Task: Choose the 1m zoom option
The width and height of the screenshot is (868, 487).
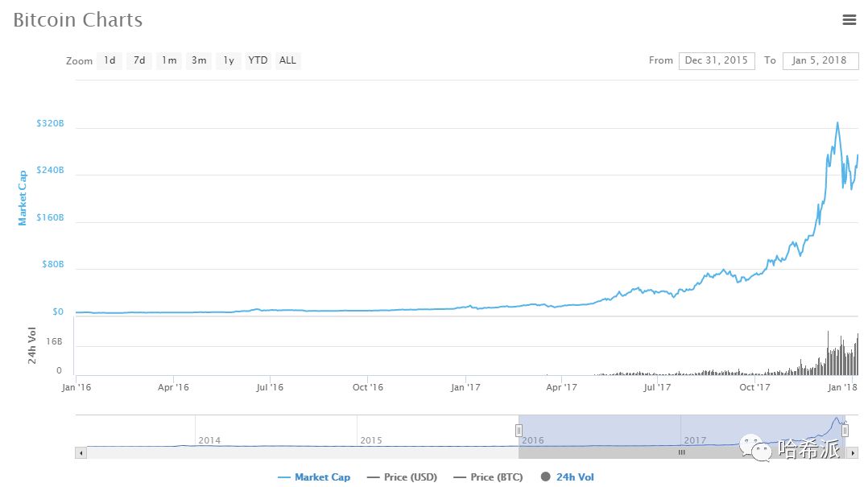Action: point(168,60)
